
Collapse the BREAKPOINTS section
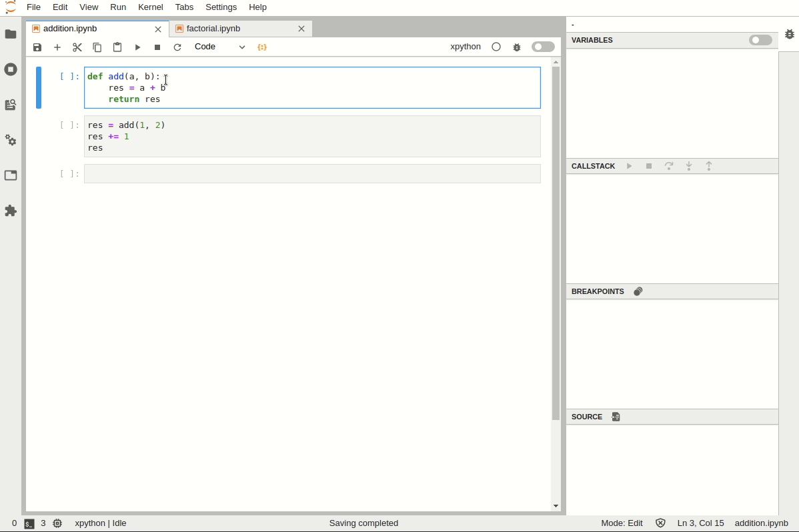[x=598, y=291]
